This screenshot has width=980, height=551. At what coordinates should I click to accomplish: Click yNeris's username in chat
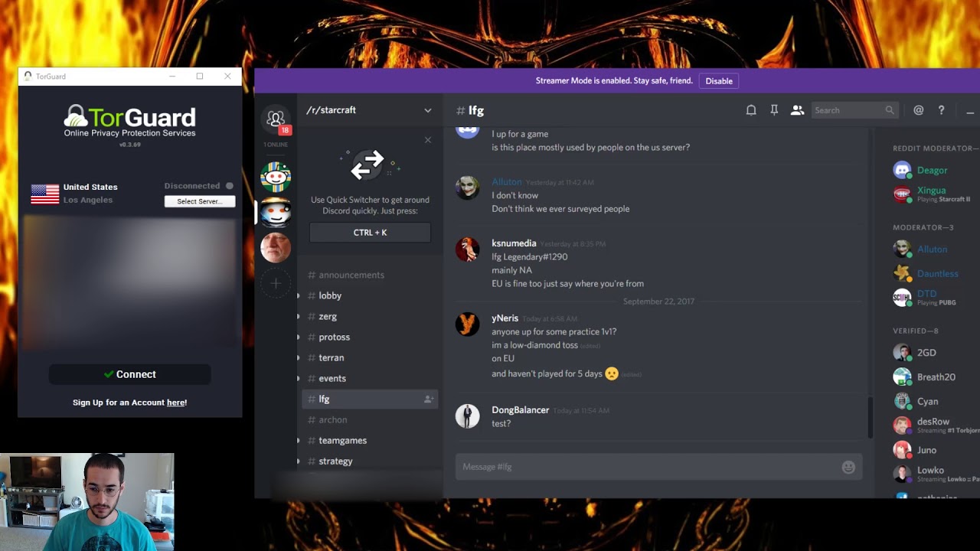(x=505, y=318)
